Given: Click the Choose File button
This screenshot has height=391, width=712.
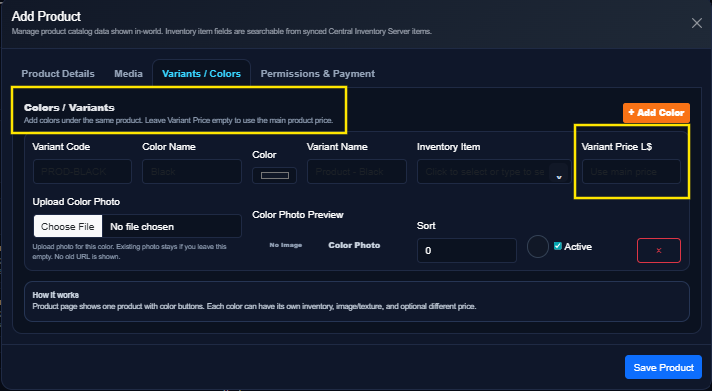Looking at the screenshot, I should [x=68, y=226].
